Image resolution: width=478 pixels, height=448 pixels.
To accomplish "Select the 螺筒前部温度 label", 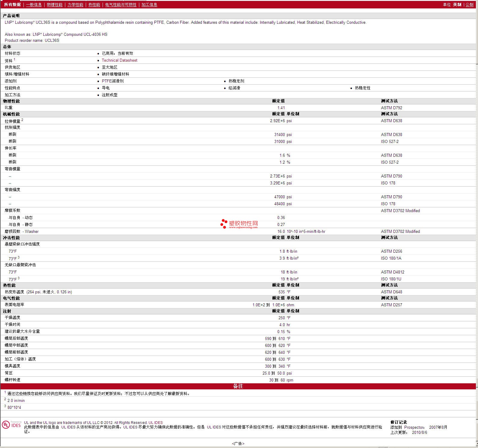I will point(16,352).
